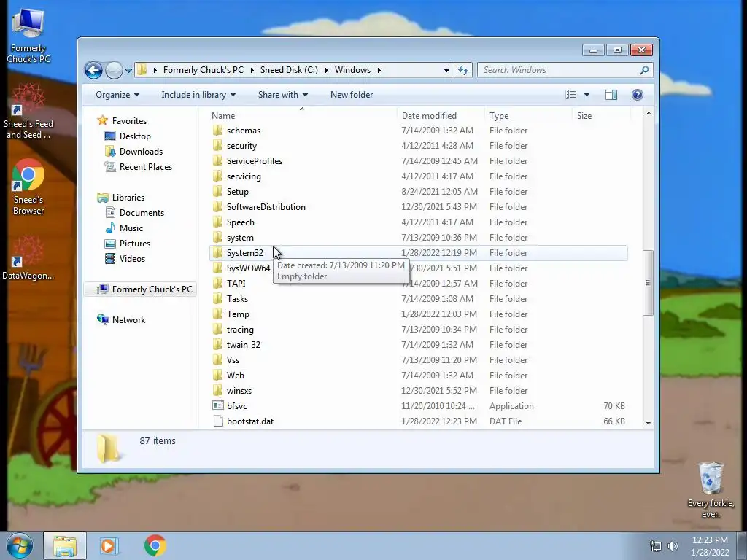Click the vertical scrollbar thumb
Image resolution: width=747 pixels, height=560 pixels.
pos(648,283)
